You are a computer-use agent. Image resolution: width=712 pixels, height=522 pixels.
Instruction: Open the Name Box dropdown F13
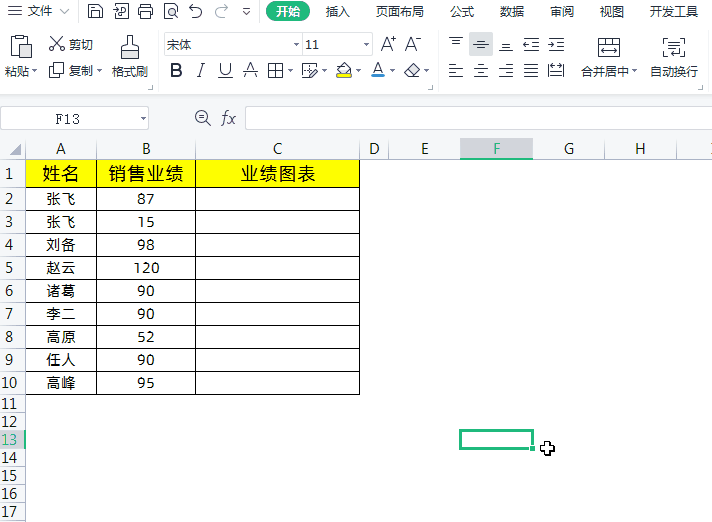coord(143,118)
